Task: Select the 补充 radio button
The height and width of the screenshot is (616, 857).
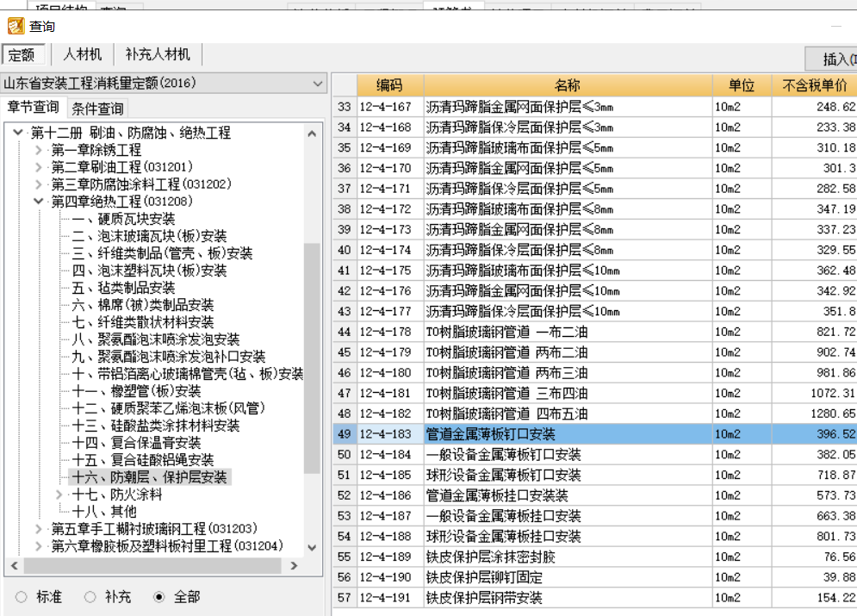Action: coord(90,597)
